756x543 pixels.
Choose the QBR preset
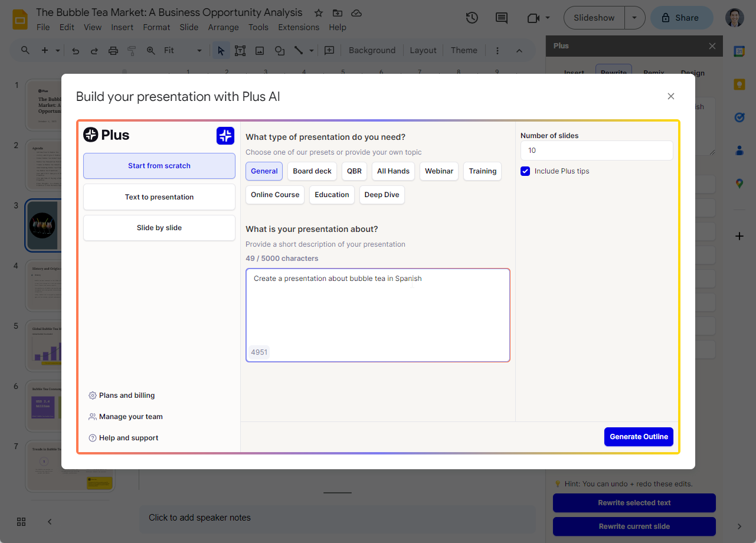click(354, 171)
